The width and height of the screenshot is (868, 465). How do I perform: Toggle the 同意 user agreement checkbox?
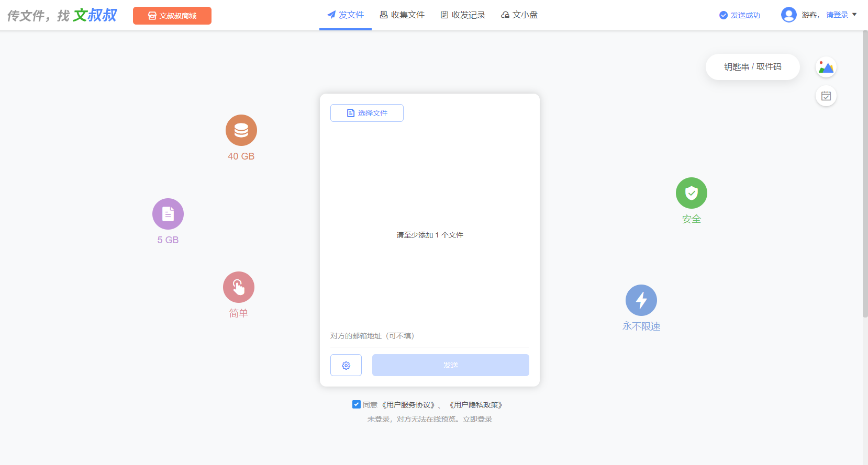[357, 404]
